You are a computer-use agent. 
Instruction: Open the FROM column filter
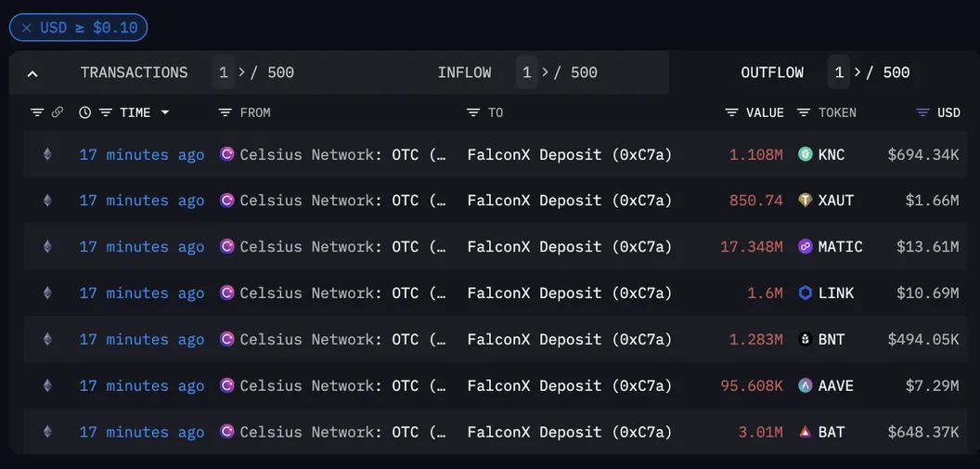225,112
